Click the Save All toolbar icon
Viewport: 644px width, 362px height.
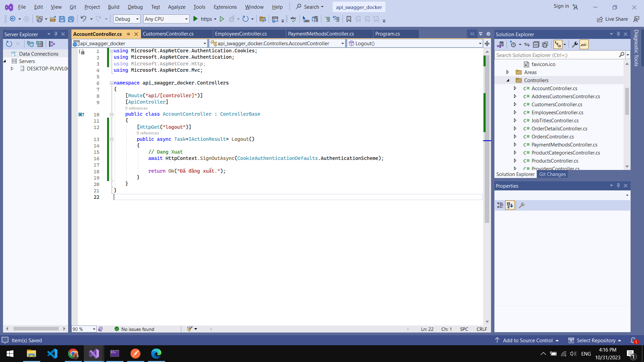tap(71, 19)
